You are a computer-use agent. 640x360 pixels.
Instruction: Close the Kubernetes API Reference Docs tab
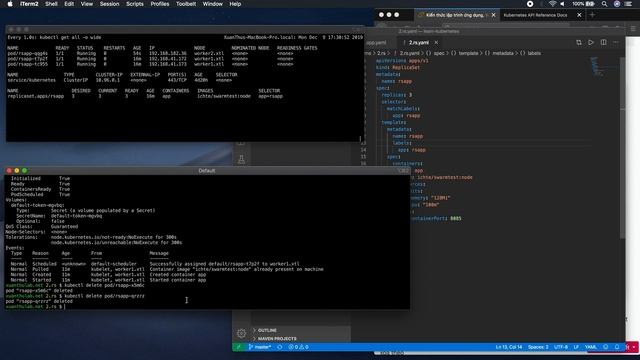click(579, 15)
